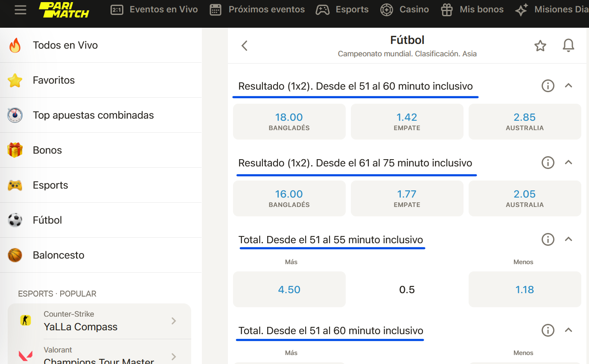Open Top apuestas combinadas in the sidebar

coord(101,115)
